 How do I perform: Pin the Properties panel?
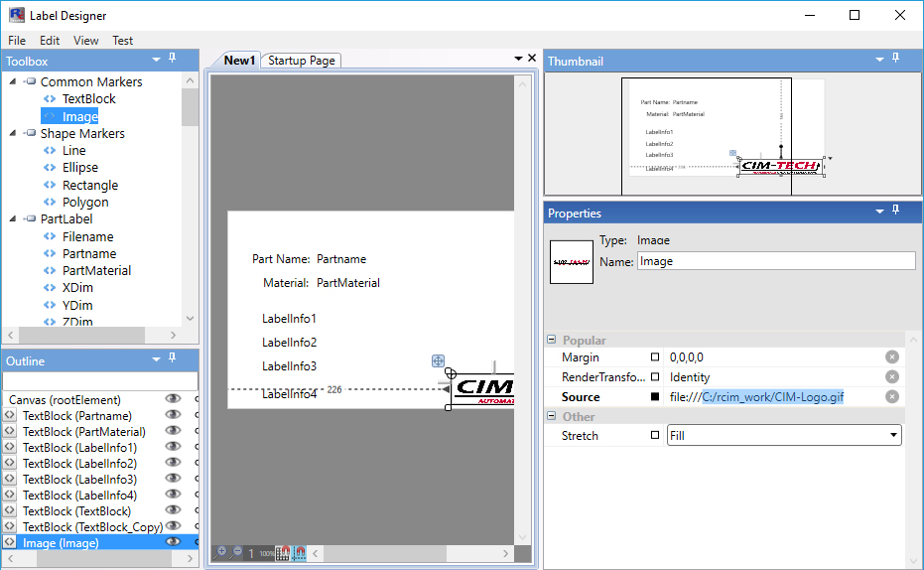[895, 210]
